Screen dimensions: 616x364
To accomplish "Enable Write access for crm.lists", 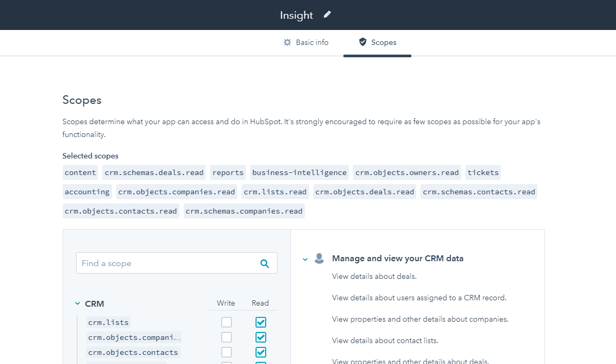I will point(226,322).
